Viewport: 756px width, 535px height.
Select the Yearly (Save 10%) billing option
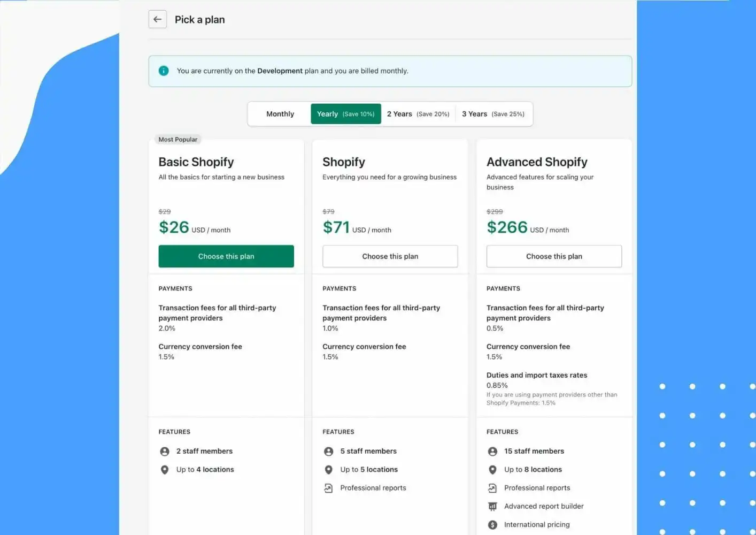[x=345, y=114]
